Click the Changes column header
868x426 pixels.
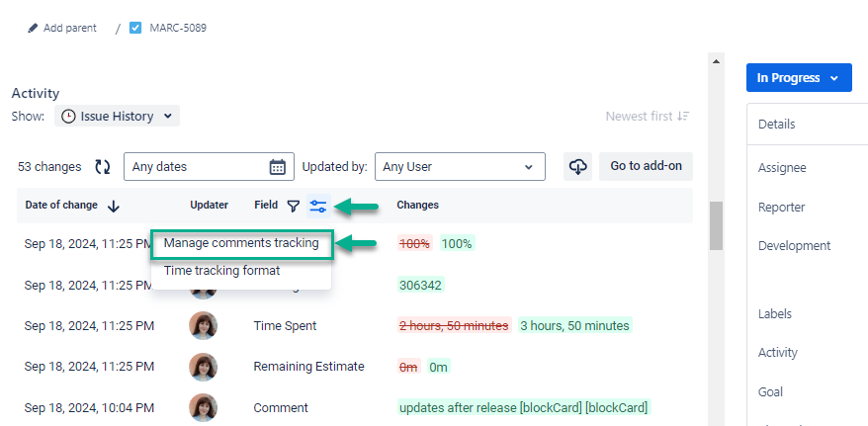coord(418,205)
